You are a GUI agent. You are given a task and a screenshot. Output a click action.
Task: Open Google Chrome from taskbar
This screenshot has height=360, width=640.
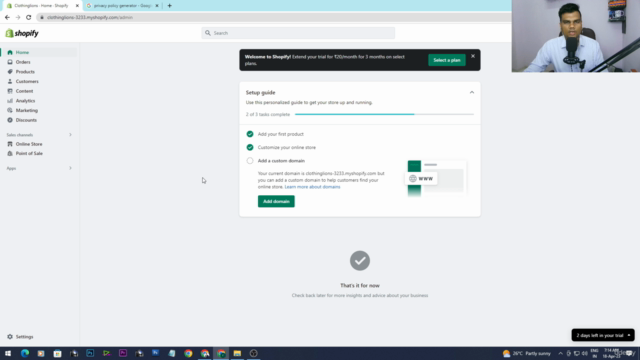pyautogui.click(x=188, y=353)
